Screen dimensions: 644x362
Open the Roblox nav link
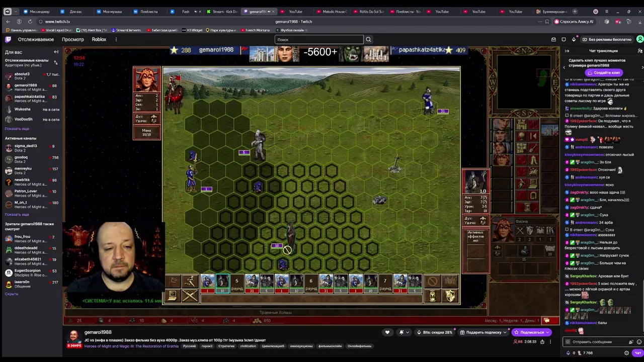[99, 39]
